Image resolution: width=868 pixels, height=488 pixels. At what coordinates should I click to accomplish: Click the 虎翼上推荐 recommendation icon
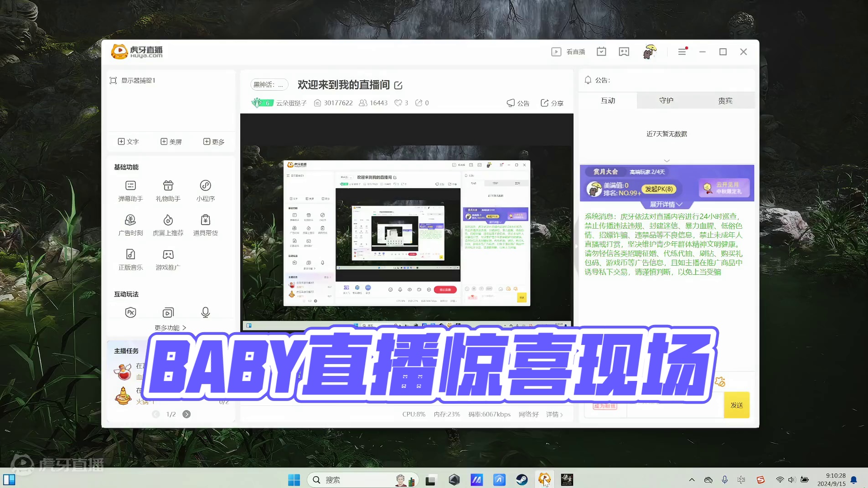tap(168, 225)
